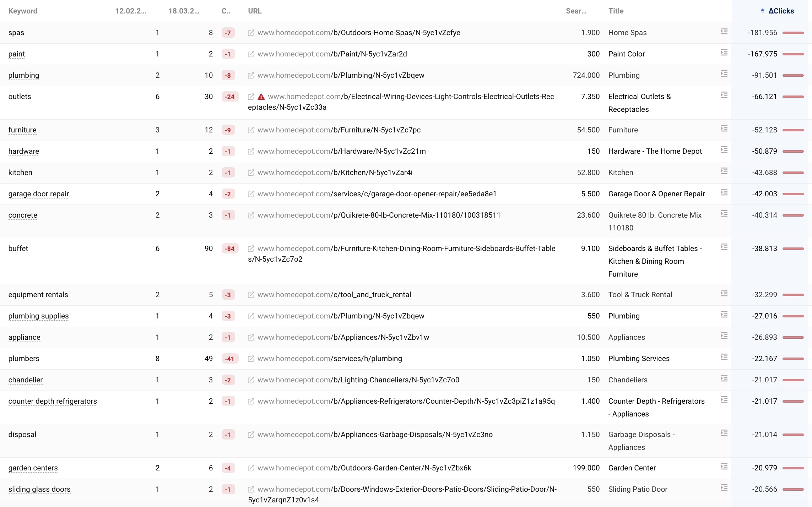Sort by the URL column header
812x507 pixels.
[255, 11]
